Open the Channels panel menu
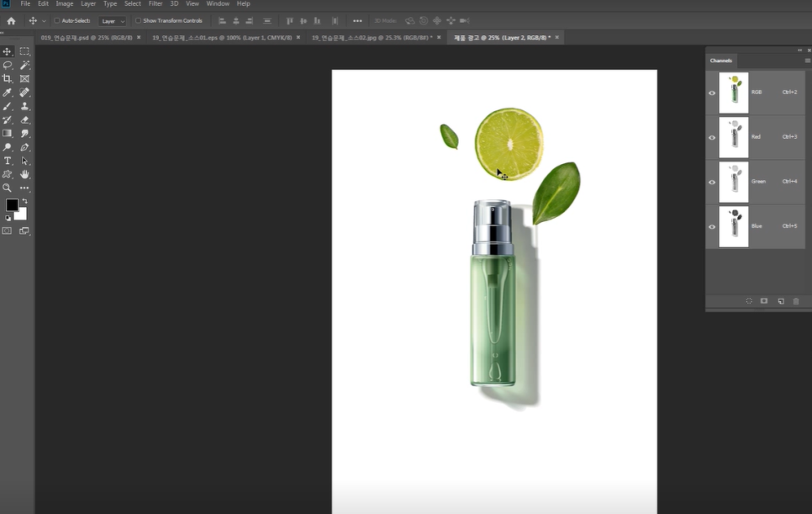 807,61
